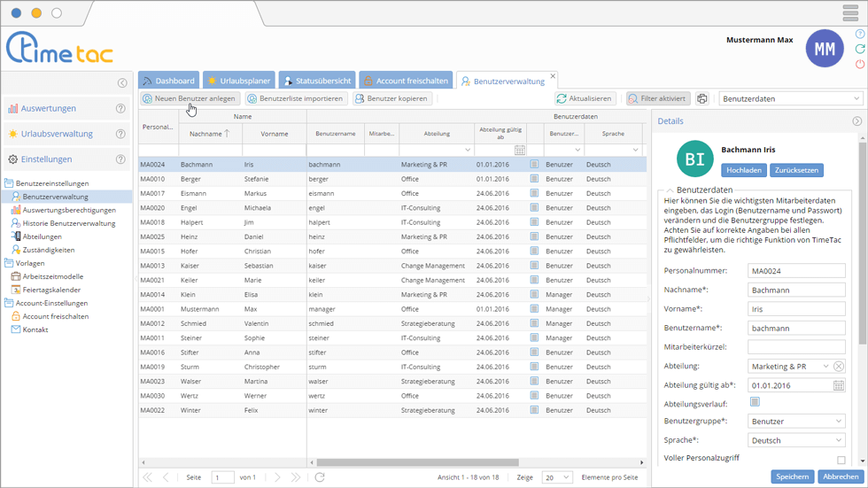Screen dimensions: 868x488
Task: Click the help icon next to Auswertungen
Action: pos(121,109)
